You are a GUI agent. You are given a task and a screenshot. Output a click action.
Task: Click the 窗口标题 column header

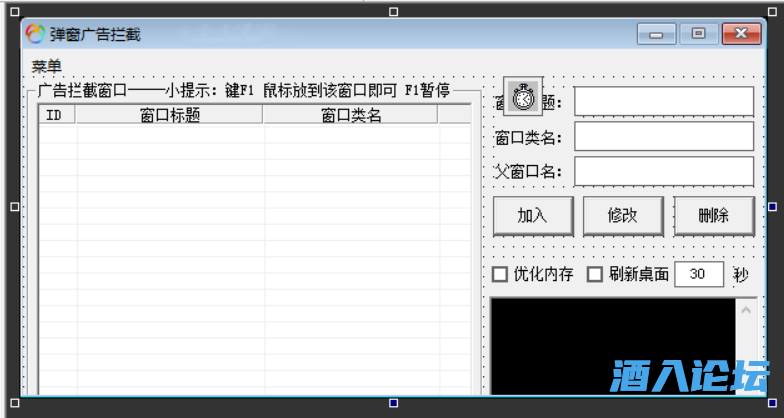click(170, 114)
